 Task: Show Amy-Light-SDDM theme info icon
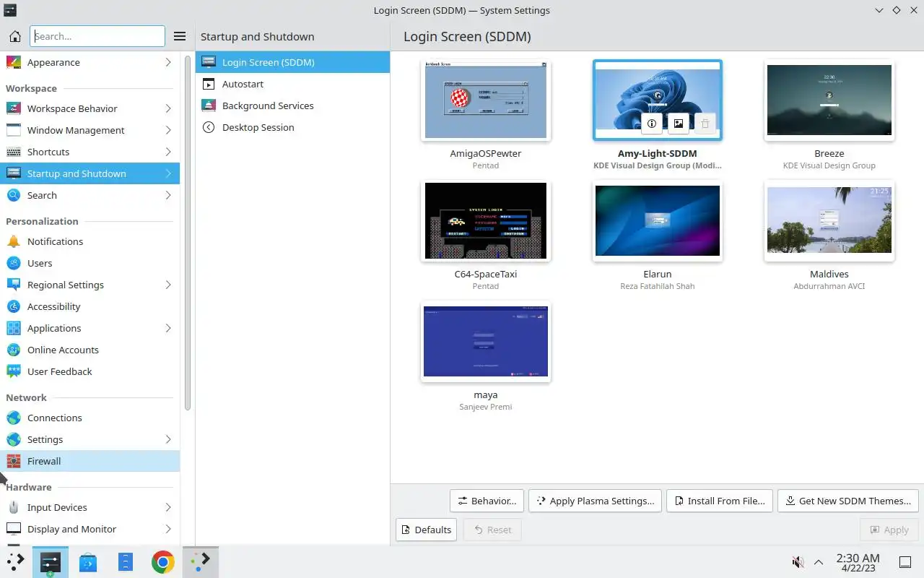652,124
